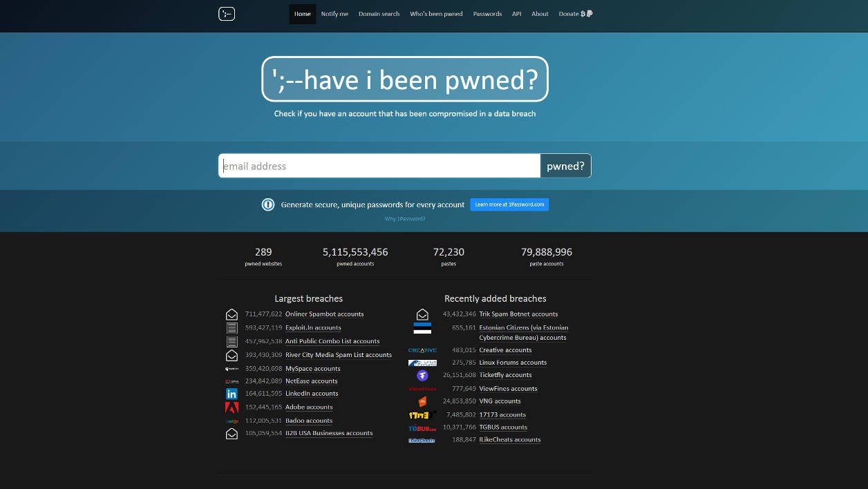
Task: Click the Adobe breach logo icon
Action: pos(232,407)
